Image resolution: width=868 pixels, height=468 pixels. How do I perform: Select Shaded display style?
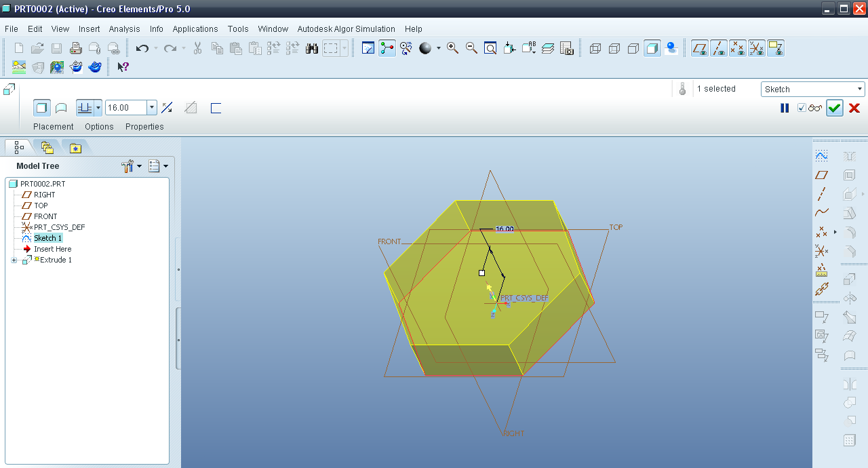[x=652, y=48]
